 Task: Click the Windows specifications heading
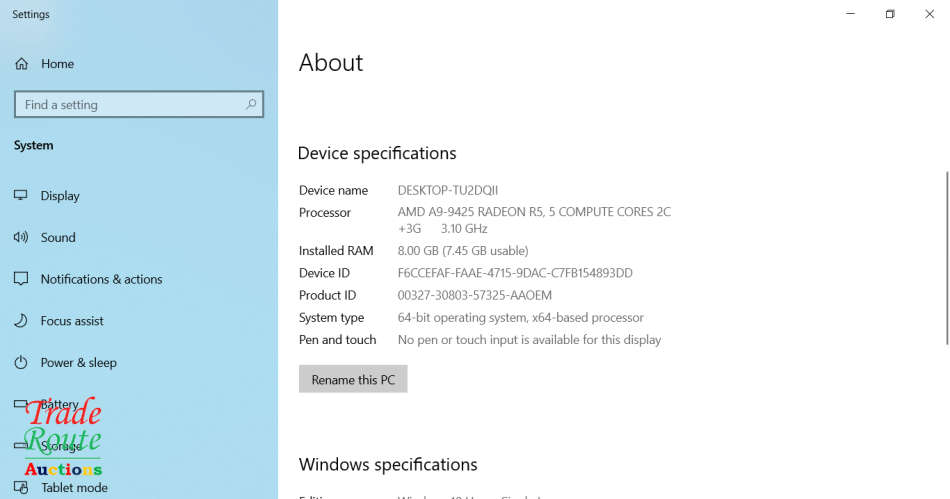tap(388, 465)
